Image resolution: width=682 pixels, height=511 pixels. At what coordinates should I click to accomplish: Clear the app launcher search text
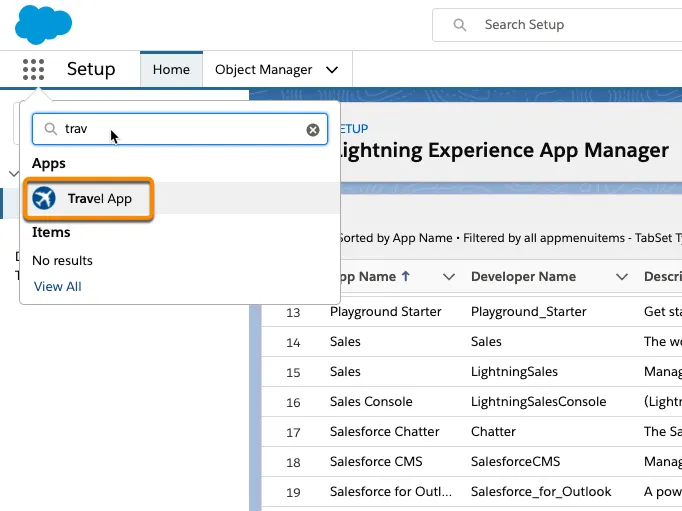pos(313,130)
